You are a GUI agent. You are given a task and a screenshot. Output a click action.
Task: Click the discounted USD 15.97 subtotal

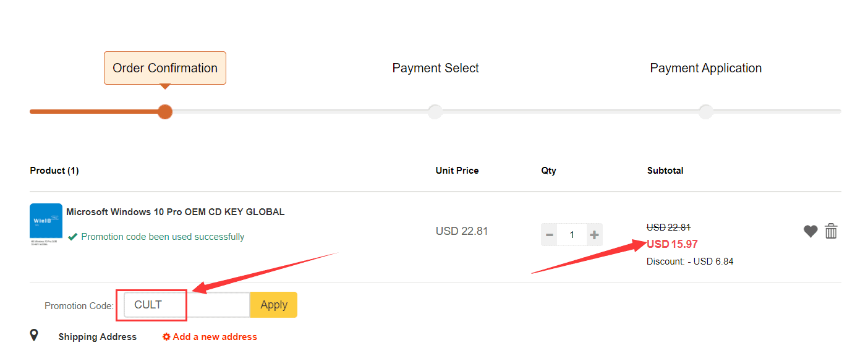coord(672,244)
